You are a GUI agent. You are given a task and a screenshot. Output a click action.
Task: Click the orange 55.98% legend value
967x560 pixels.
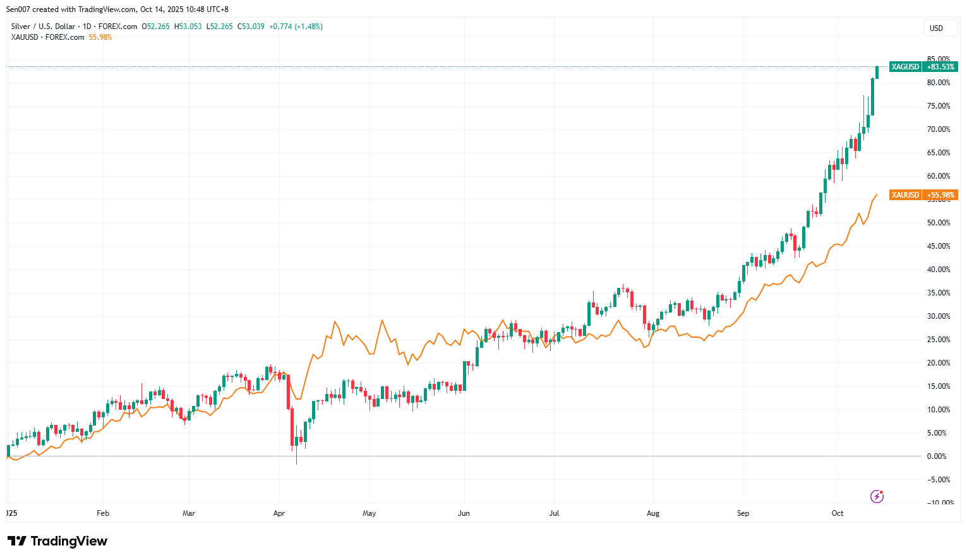click(100, 37)
